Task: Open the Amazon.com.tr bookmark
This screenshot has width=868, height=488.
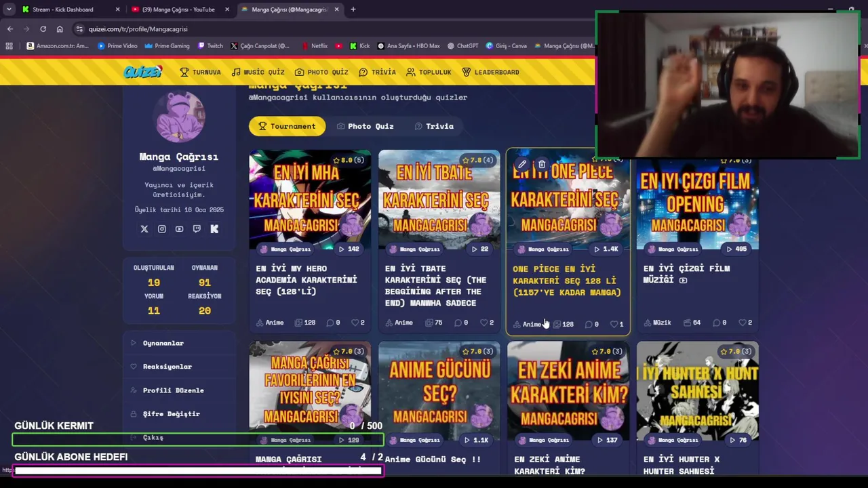Action: [x=57, y=46]
